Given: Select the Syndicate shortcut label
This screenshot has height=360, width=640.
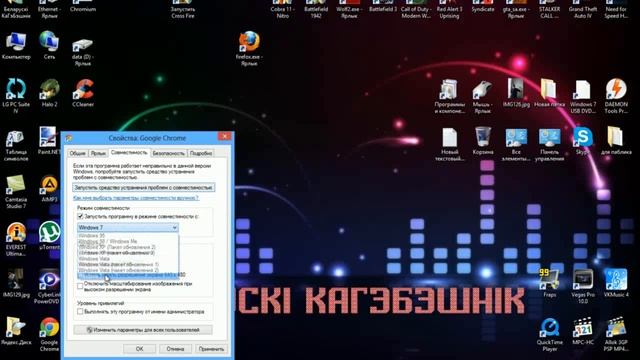Looking at the screenshot, I should (483, 9).
